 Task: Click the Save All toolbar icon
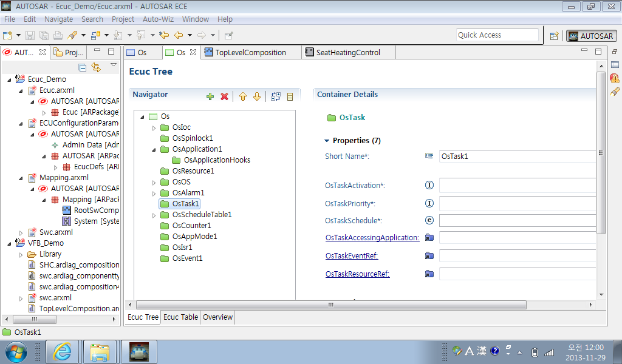click(x=44, y=35)
